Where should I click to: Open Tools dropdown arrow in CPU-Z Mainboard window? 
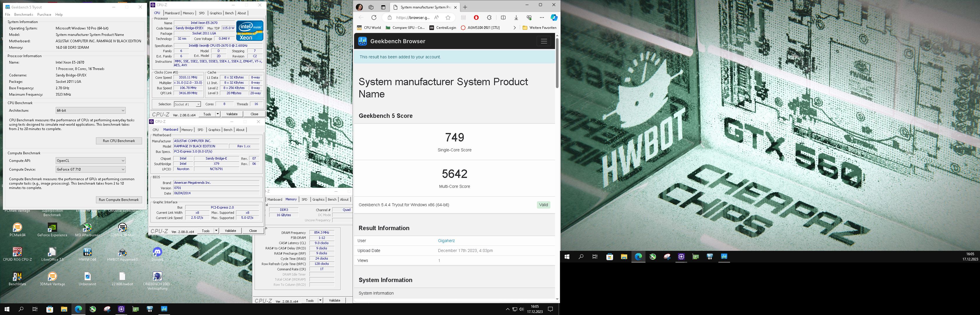pos(216,230)
